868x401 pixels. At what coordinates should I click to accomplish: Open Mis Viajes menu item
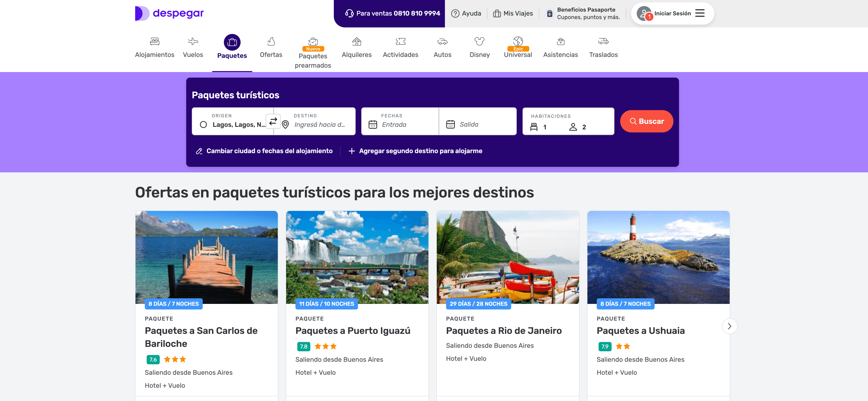click(513, 13)
